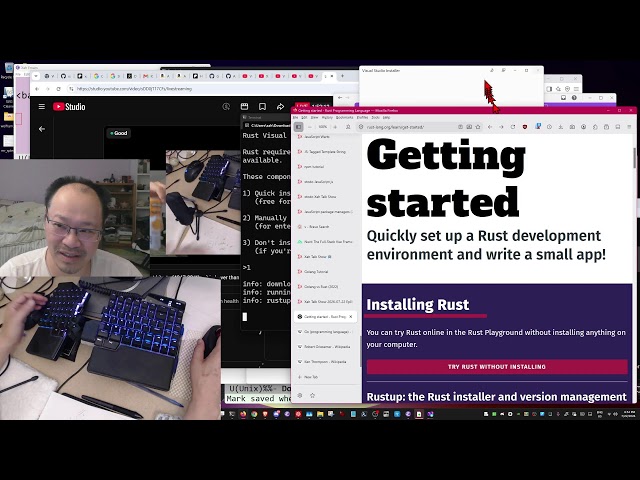Screen dimensions: 640x480
Task: Toggle the Firefox sidebar button
Action: [x=299, y=127]
